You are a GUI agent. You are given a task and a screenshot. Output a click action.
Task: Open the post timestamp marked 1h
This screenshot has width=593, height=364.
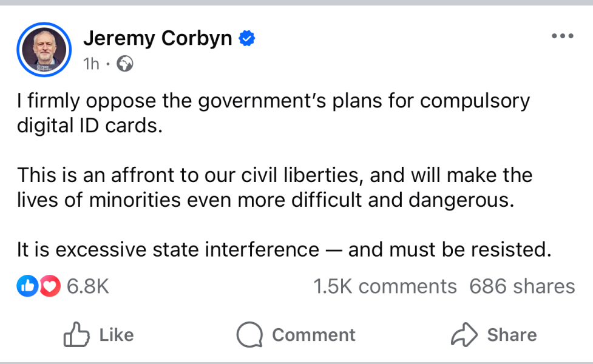(x=90, y=63)
